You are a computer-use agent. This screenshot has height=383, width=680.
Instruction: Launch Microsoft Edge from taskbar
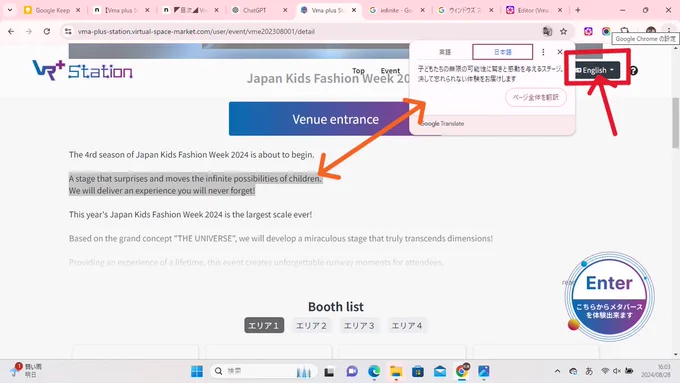tap(374, 371)
